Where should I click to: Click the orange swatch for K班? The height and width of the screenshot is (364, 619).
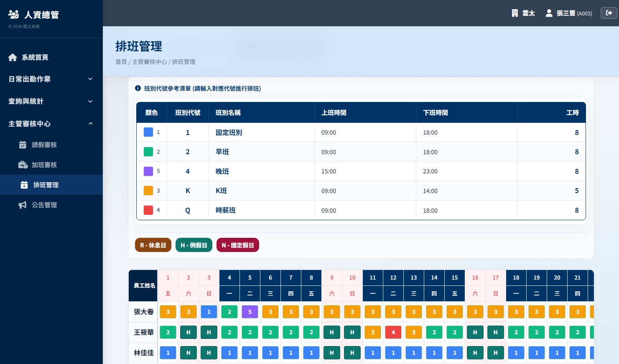point(148,191)
